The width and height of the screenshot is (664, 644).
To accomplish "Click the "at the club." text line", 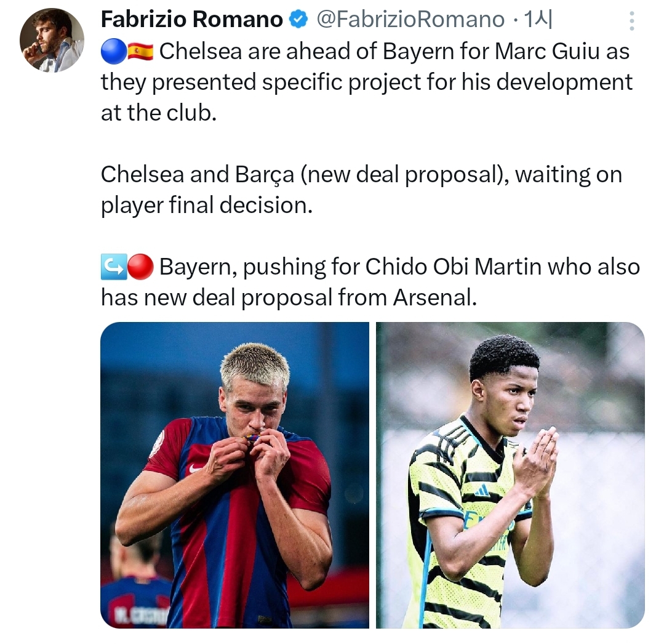I will (159, 113).
